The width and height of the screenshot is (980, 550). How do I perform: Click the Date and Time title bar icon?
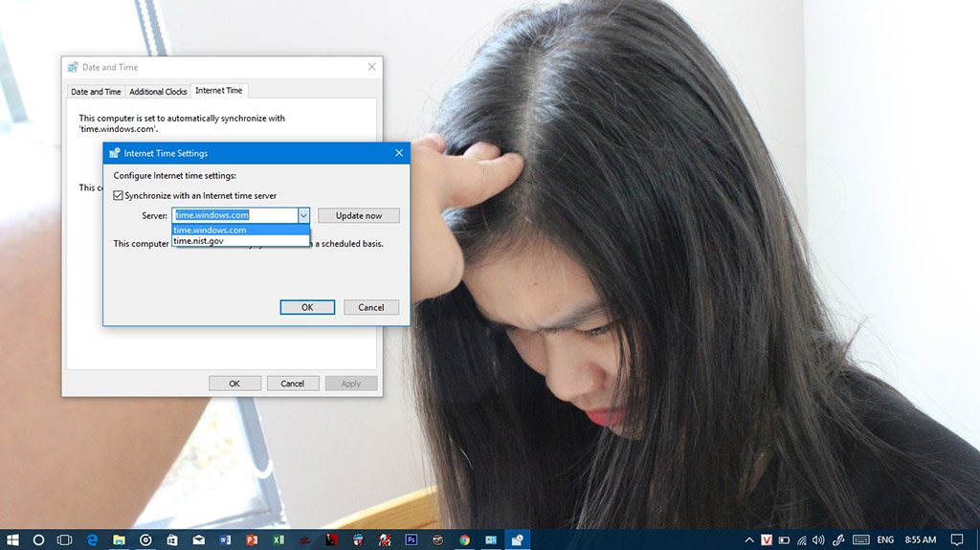pyautogui.click(x=73, y=67)
